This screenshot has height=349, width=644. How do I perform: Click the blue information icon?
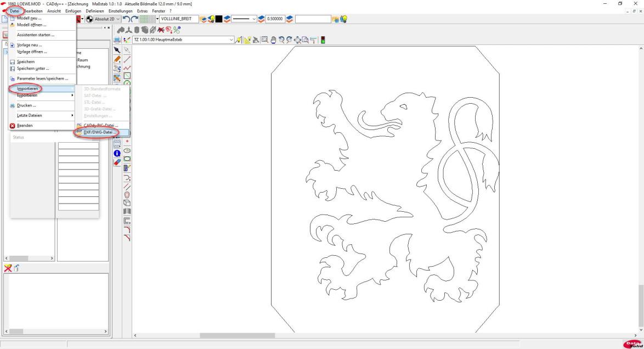click(117, 153)
